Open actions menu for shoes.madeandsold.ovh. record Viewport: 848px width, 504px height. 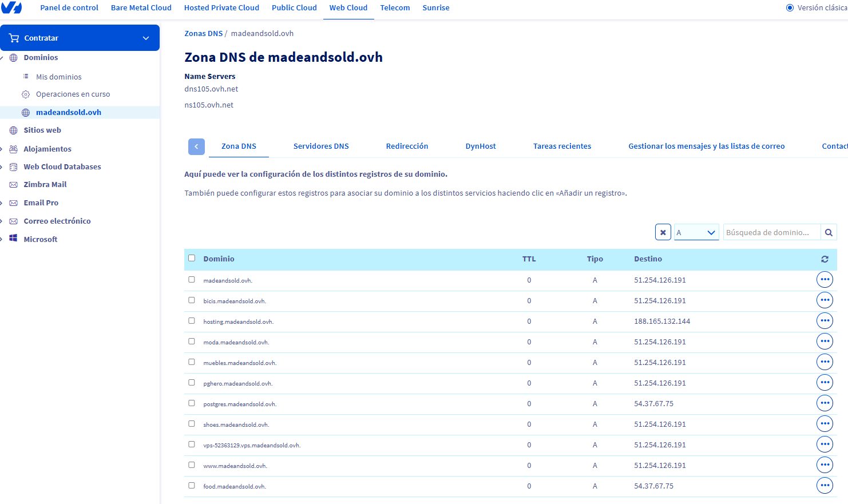(x=825, y=424)
